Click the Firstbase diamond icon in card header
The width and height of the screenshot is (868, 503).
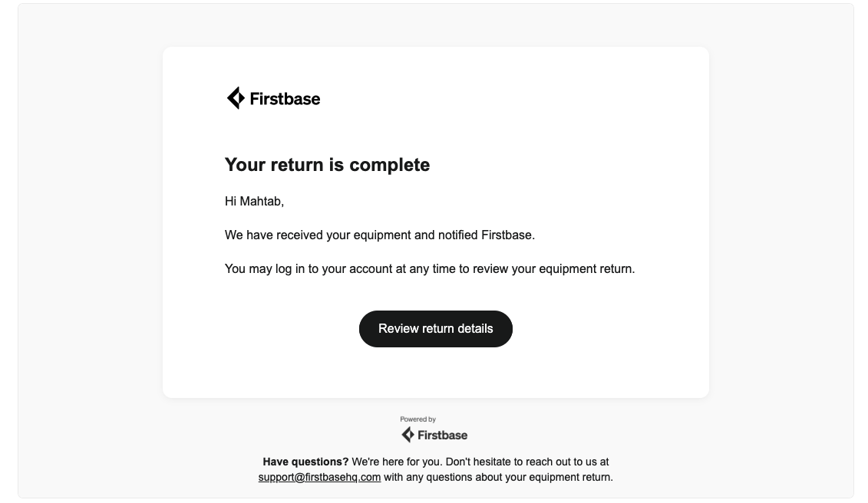click(x=236, y=98)
